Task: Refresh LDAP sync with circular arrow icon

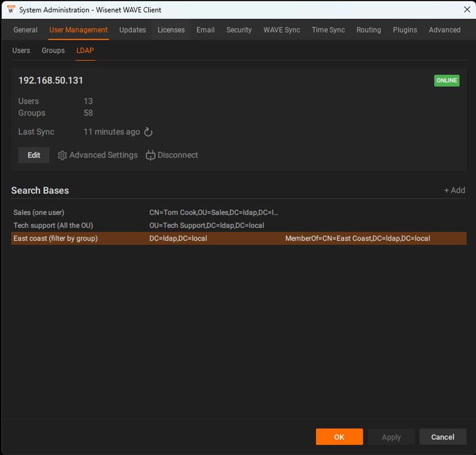Action: (x=148, y=132)
